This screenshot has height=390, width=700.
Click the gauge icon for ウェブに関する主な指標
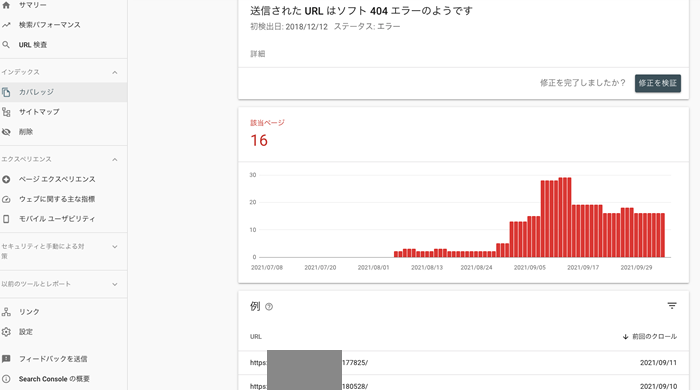point(6,199)
